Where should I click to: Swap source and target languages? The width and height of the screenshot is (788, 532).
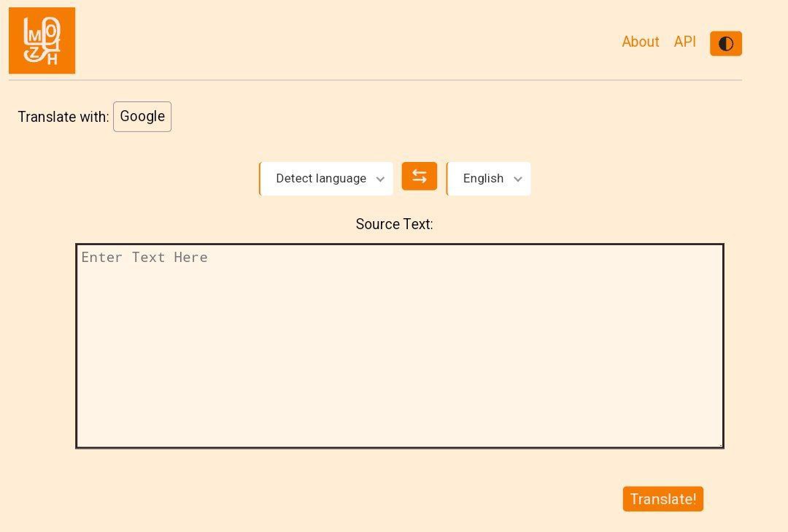click(x=419, y=176)
